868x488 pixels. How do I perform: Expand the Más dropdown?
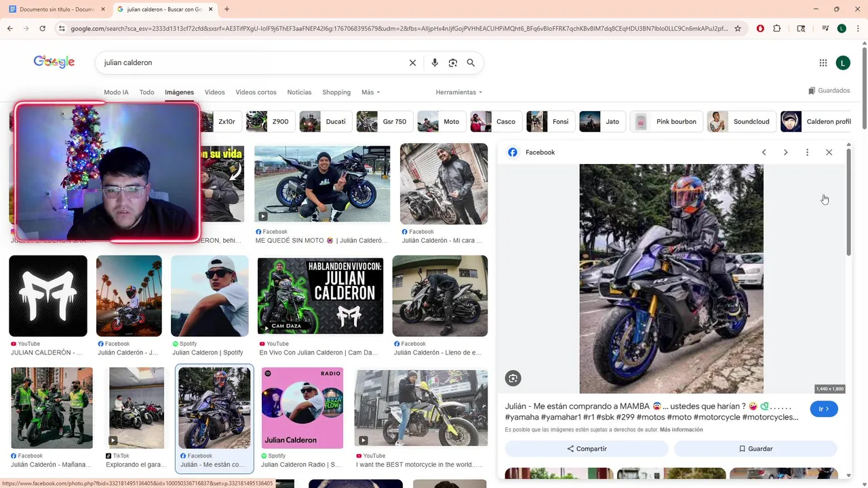(x=370, y=92)
